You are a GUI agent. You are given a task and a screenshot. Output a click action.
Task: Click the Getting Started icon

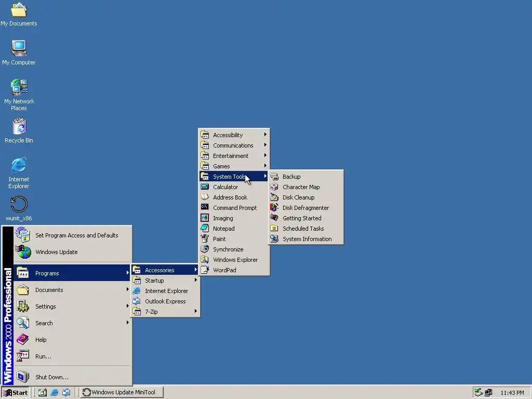tap(274, 218)
